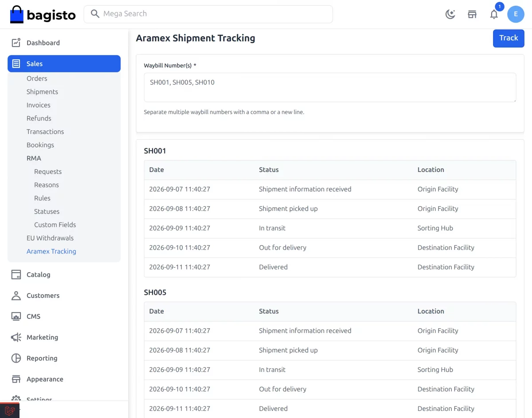Screen dimensions: 532x418
Task: Click the Catalog icon in sidebar
Action: click(x=16, y=274)
